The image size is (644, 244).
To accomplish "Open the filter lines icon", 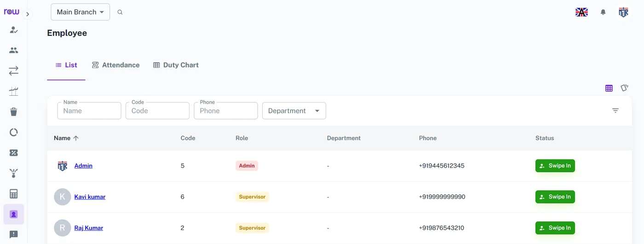I will pyautogui.click(x=615, y=110).
